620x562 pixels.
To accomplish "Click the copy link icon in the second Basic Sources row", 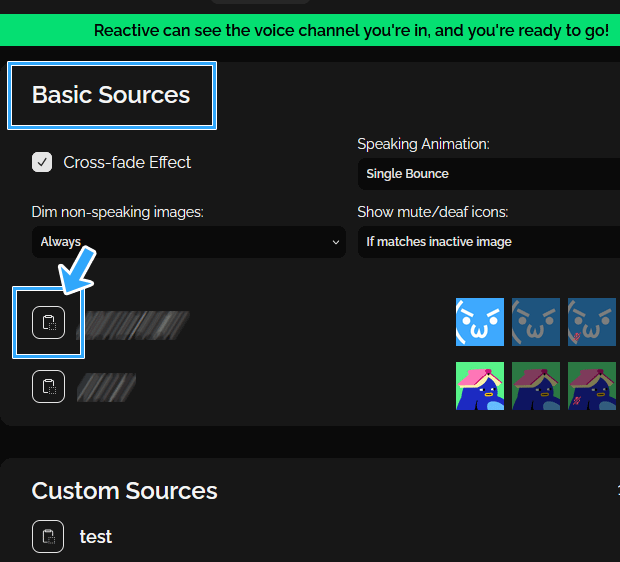I will (x=48, y=386).
